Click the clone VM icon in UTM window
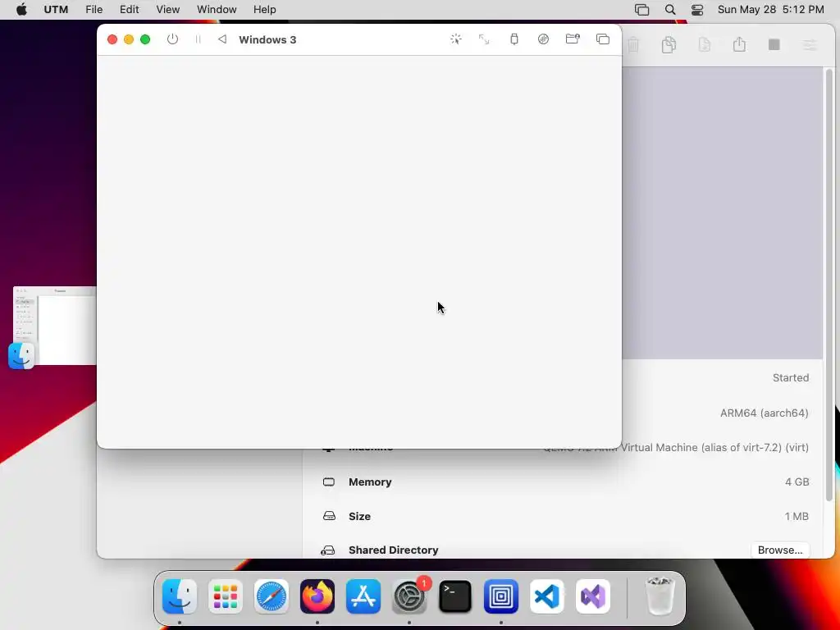 click(x=669, y=44)
